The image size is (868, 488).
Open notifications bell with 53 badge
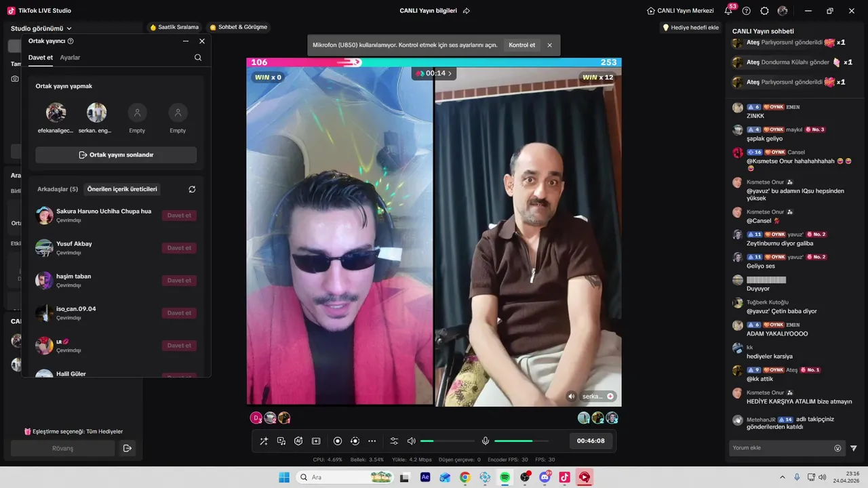[728, 11]
